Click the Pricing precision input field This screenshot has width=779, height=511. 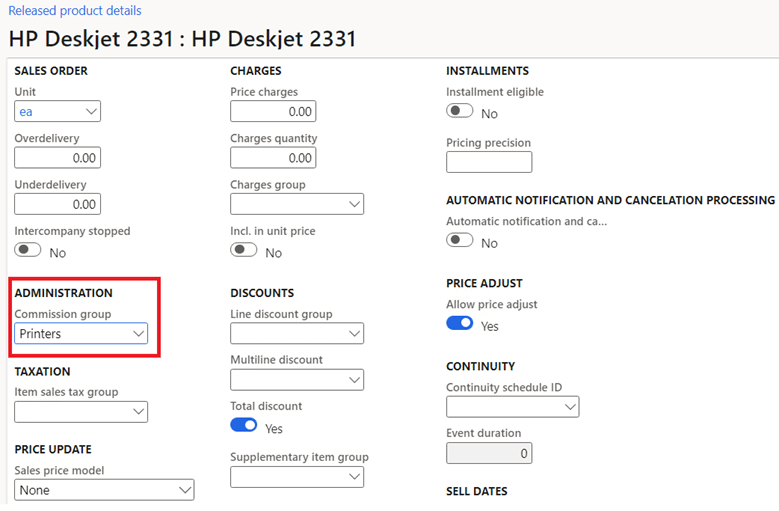click(x=489, y=162)
